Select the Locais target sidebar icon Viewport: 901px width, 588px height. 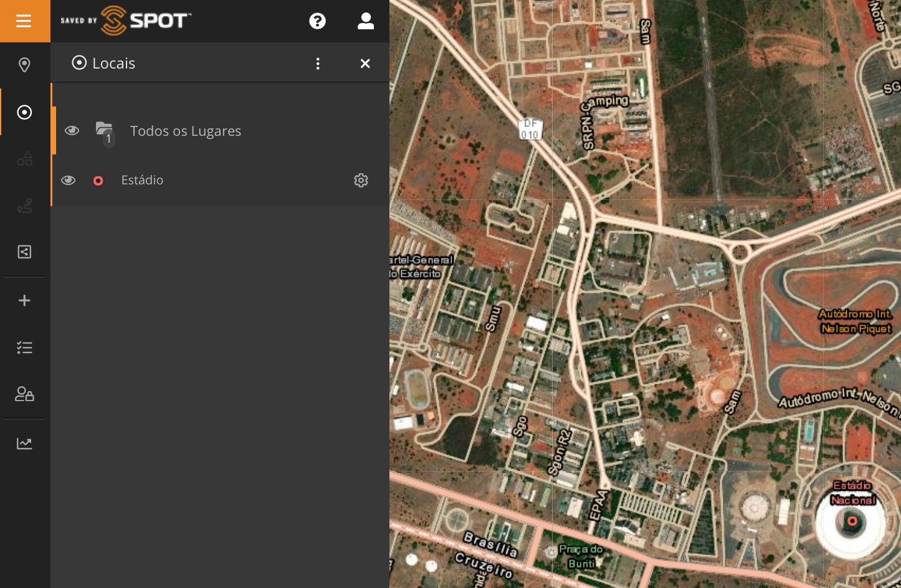click(x=24, y=112)
